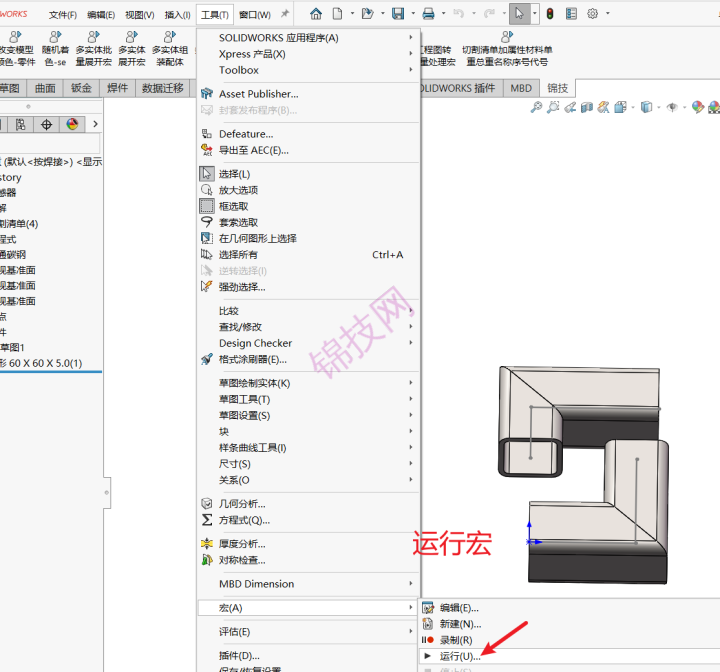This screenshot has height=672, width=720.
Task: Click the Home icon in the top toolbar
Action: tap(316, 14)
